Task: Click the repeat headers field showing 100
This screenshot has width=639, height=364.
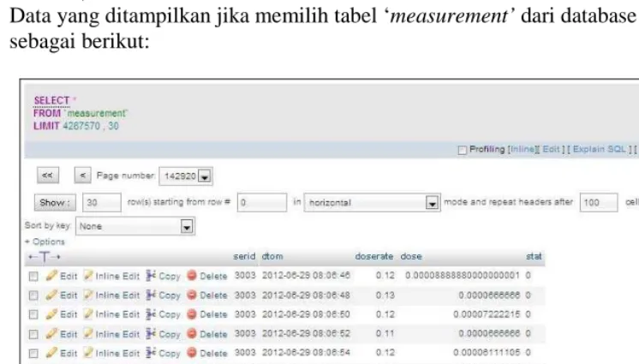Action: [599, 203]
